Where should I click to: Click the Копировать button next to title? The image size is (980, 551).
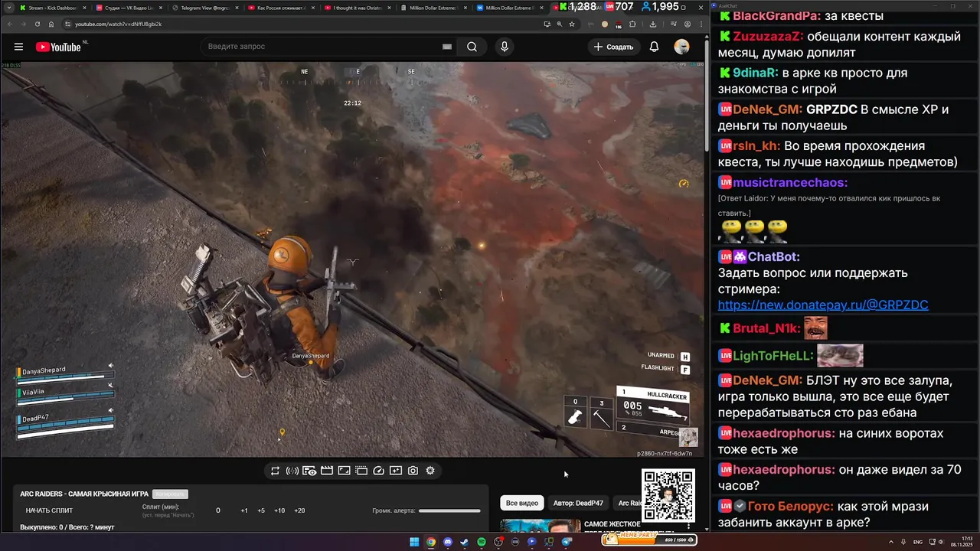point(170,494)
